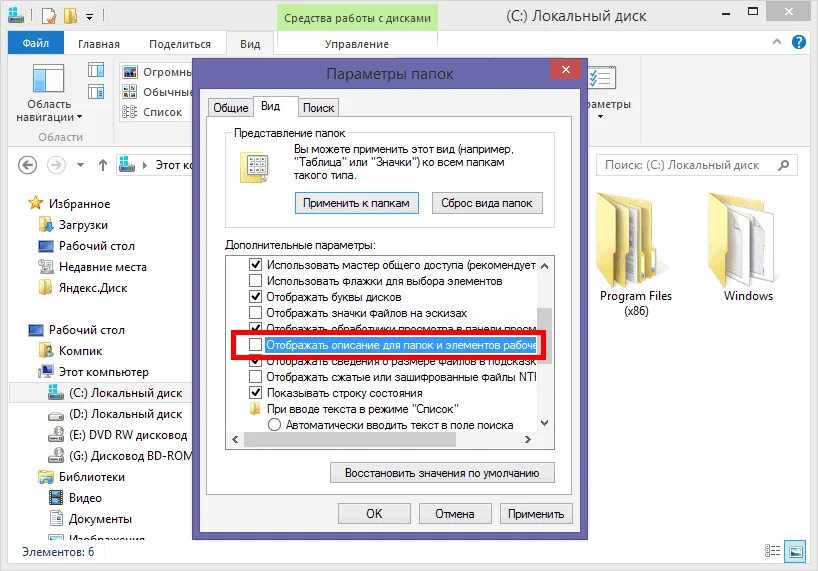This screenshot has height=571, width=818.
Task: Uncheck Использовать мастер общего доступа
Action: coord(255,264)
